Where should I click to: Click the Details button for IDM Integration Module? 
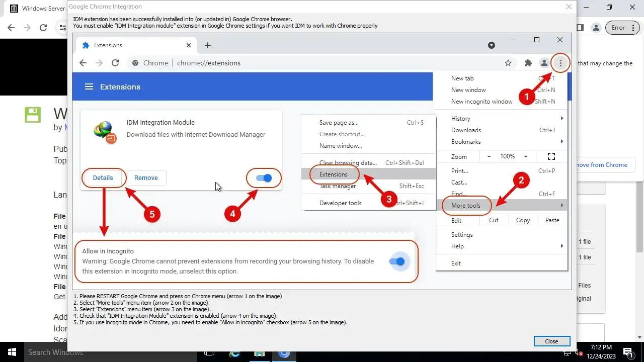click(x=103, y=177)
